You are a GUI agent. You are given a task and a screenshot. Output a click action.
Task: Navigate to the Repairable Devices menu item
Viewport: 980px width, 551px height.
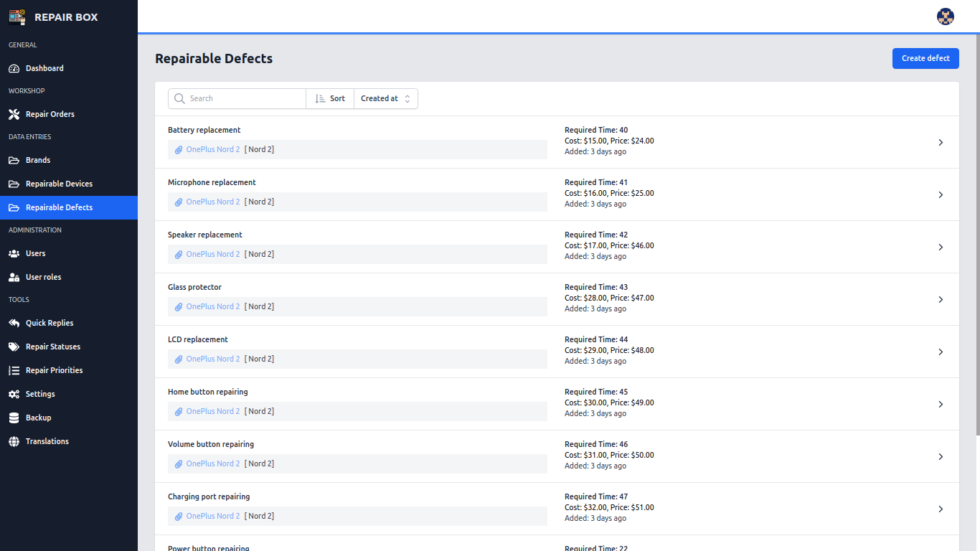69,184
